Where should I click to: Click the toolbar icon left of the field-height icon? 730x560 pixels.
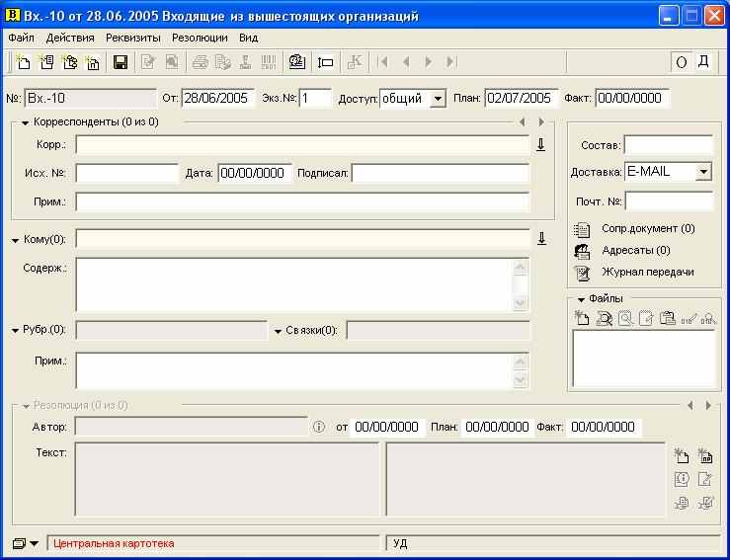(x=297, y=62)
